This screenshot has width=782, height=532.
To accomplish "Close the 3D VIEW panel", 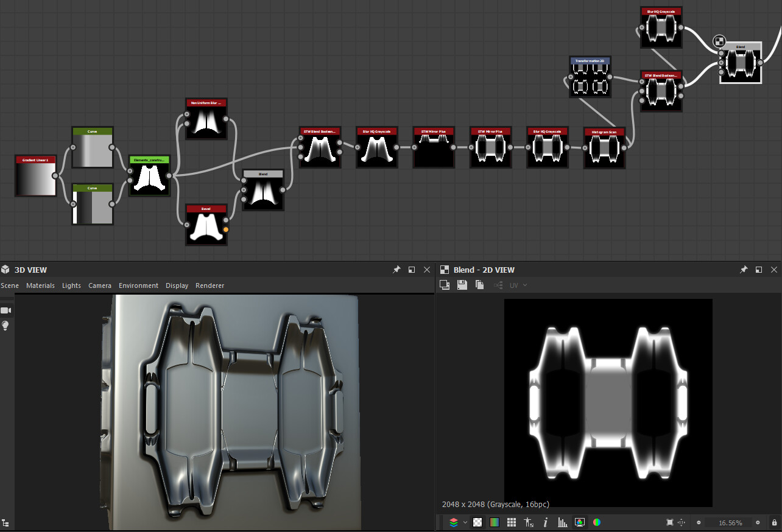I will [x=427, y=270].
